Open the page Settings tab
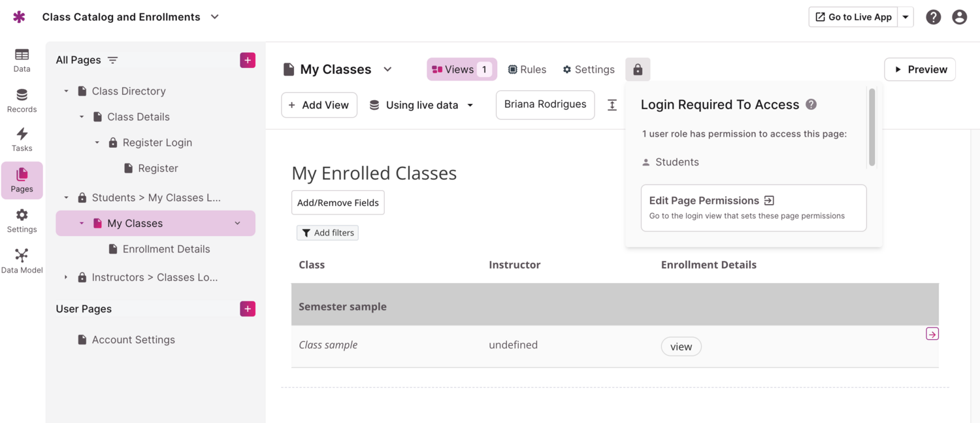980x423 pixels. point(588,69)
